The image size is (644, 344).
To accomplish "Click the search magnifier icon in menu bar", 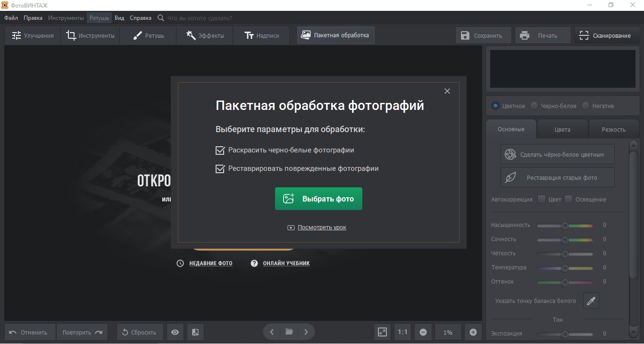I will (161, 18).
